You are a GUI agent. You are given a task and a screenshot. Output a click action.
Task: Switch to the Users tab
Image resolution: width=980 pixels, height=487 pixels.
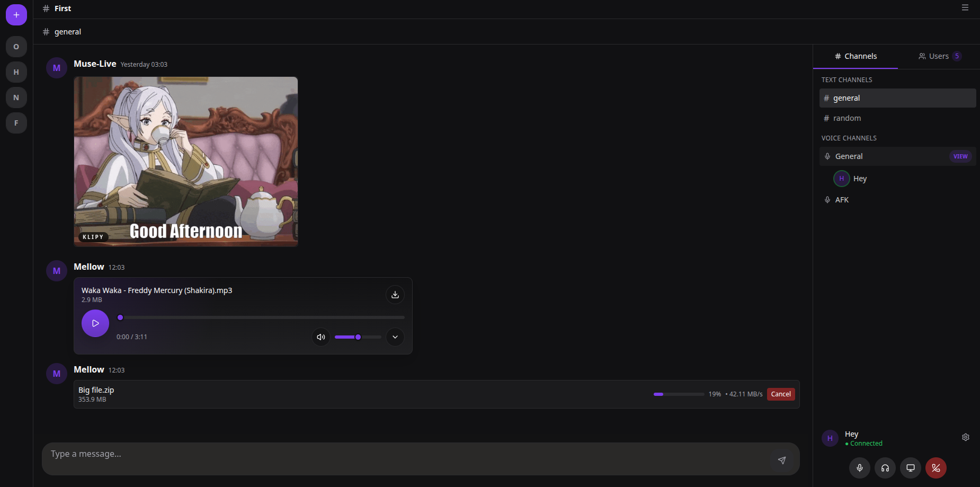pyautogui.click(x=939, y=56)
